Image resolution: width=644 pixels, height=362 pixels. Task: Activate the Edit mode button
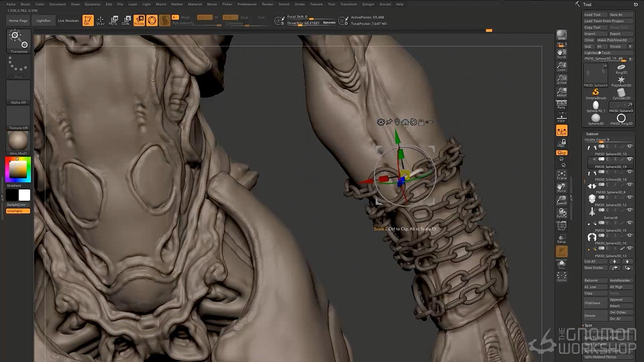click(88, 21)
